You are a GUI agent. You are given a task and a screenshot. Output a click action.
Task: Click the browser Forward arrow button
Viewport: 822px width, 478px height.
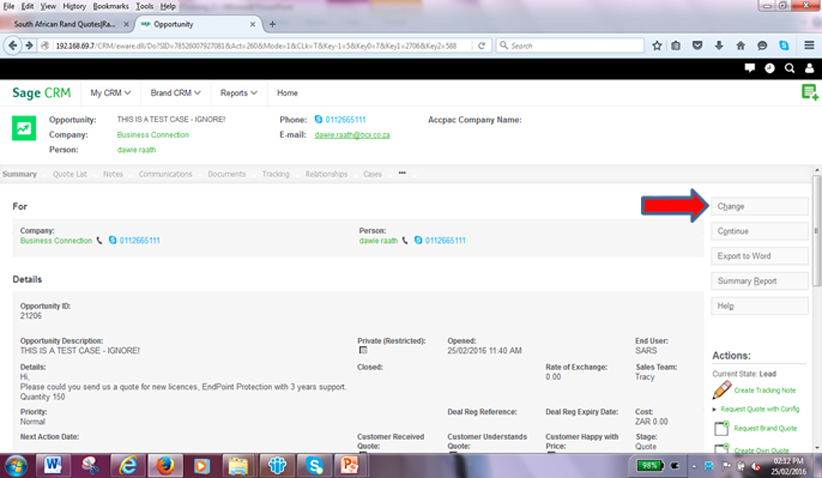tap(29, 46)
